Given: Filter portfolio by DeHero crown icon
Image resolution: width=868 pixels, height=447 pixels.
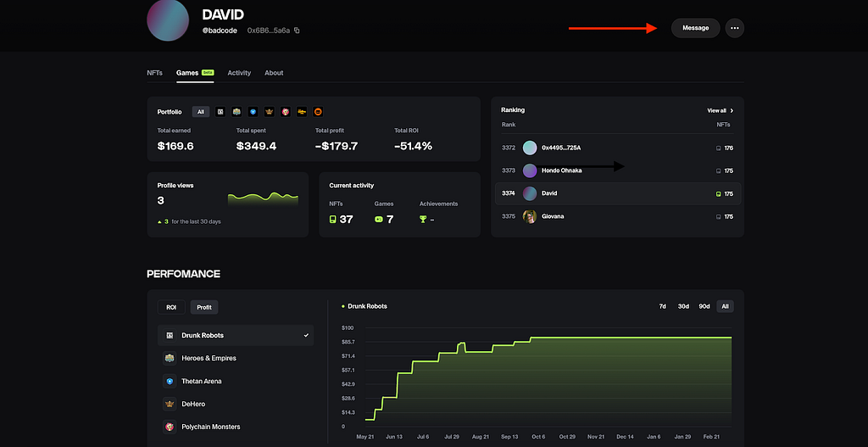Looking at the screenshot, I should 269,112.
